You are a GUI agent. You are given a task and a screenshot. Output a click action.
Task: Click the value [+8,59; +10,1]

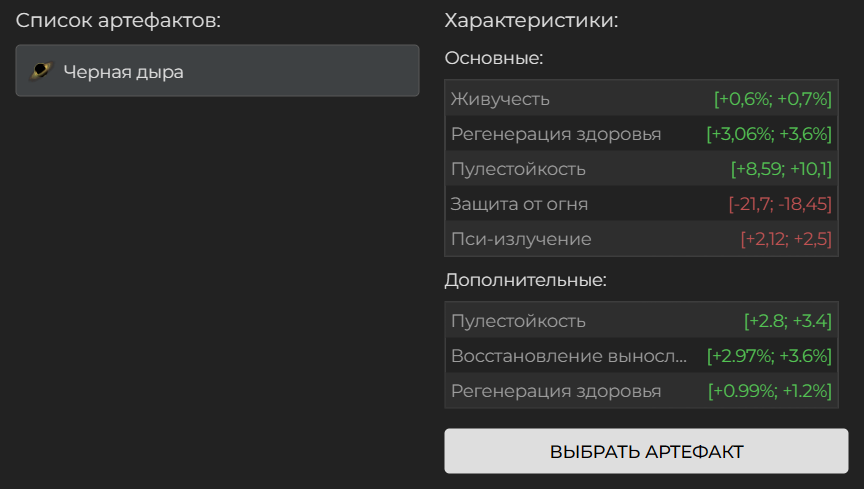[x=781, y=169]
